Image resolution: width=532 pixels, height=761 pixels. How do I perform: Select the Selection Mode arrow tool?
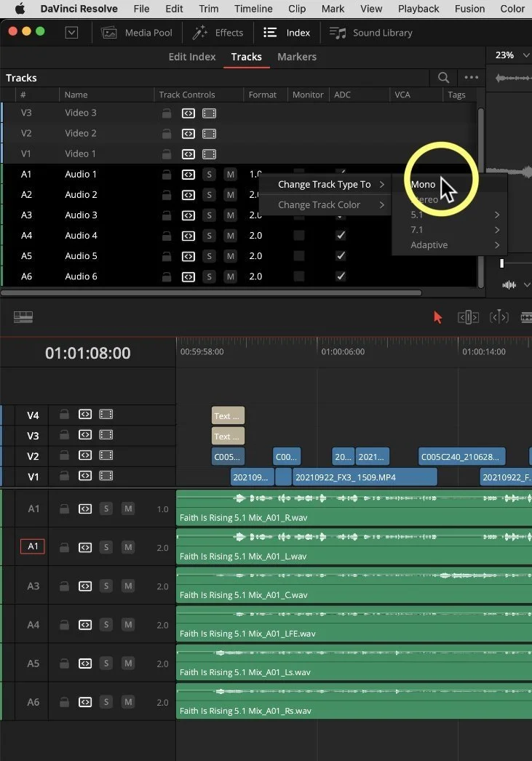tap(437, 317)
